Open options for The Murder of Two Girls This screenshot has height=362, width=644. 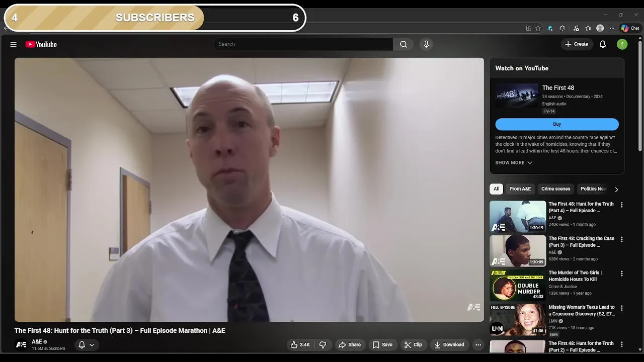[x=622, y=274]
